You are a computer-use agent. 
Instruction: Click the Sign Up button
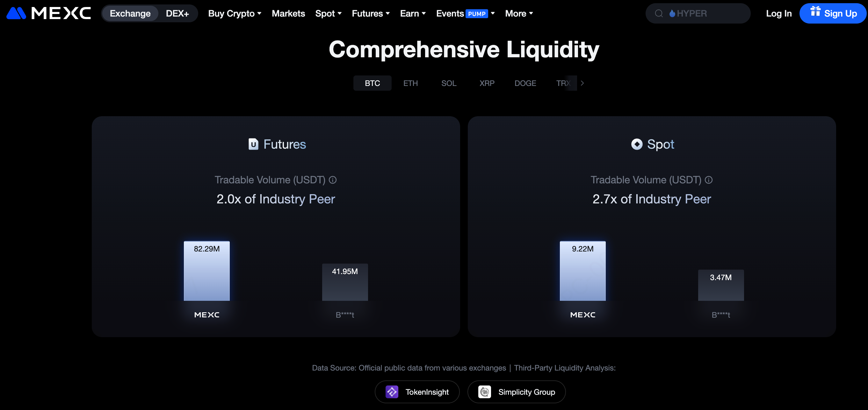(x=833, y=13)
